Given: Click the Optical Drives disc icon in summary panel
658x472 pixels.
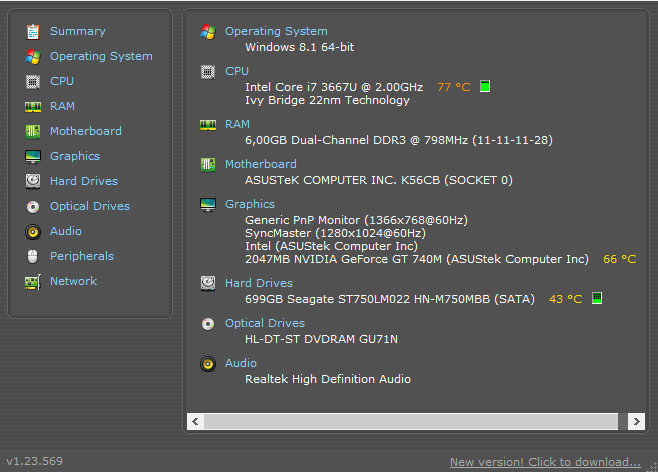Looking at the screenshot, I should (208, 324).
